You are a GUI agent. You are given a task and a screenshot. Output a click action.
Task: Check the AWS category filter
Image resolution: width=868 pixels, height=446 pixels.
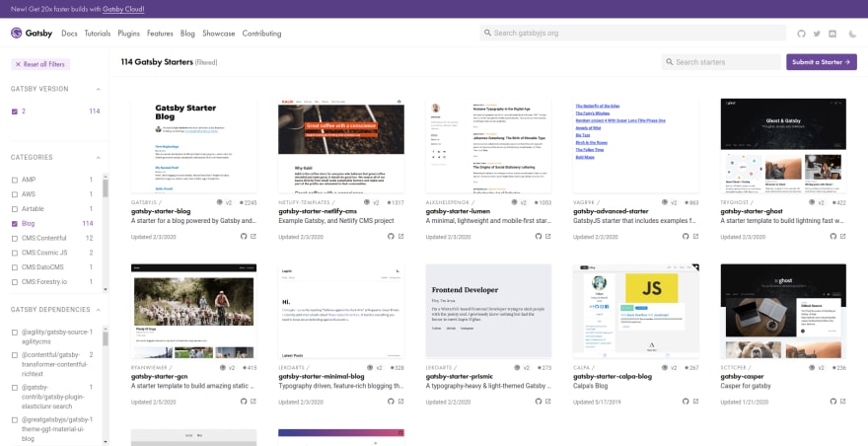15,194
